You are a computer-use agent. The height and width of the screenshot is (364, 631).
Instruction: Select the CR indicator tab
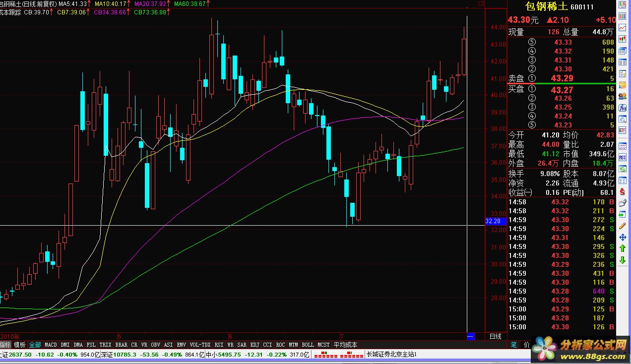[x=134, y=344]
